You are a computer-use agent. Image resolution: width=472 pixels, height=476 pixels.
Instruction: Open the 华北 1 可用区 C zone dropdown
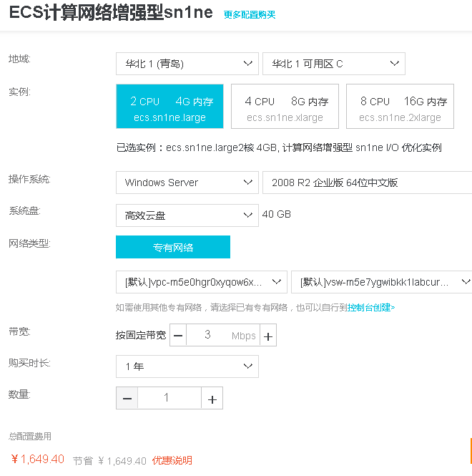tap(334, 64)
